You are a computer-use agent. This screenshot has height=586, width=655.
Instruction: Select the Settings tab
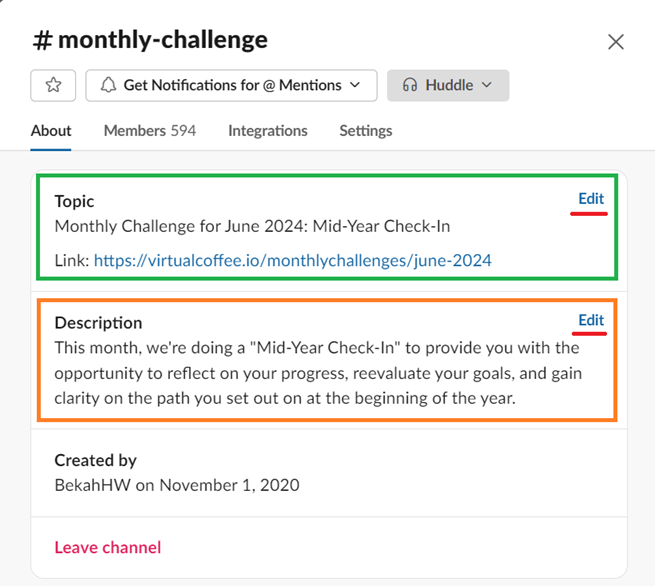click(x=366, y=131)
